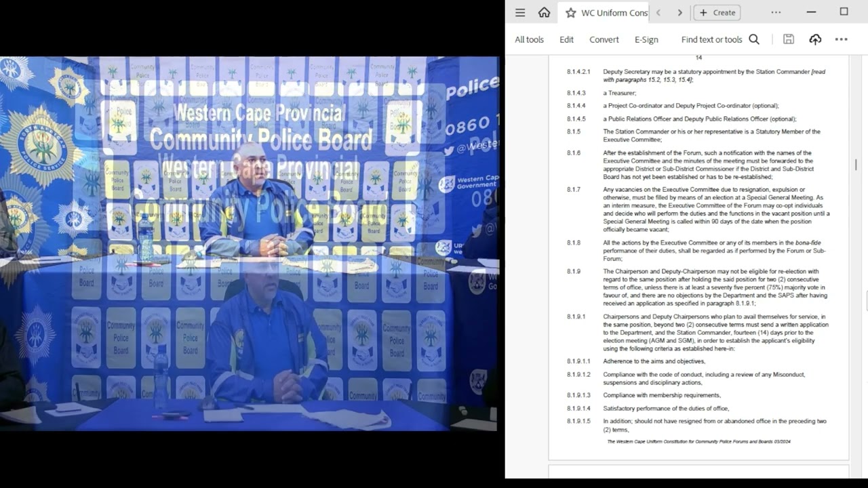Click 'Satisfactory performance of the duties' line
Screen dimensions: 868x488
pos(666,409)
